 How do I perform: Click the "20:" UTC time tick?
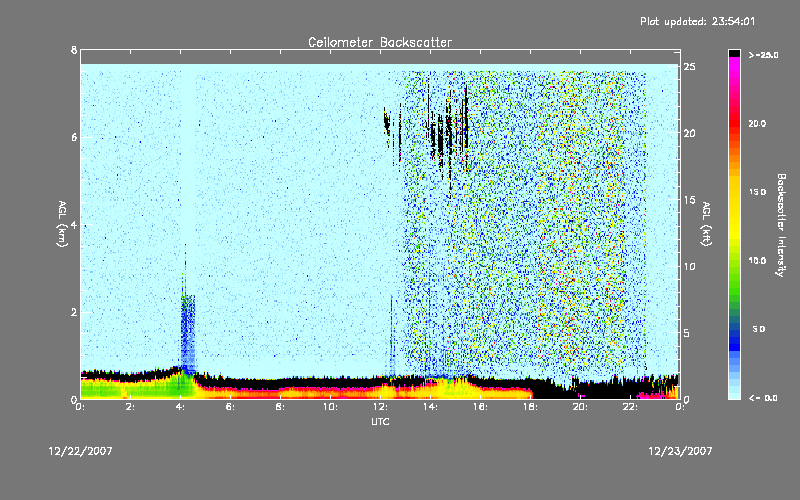pos(581,407)
